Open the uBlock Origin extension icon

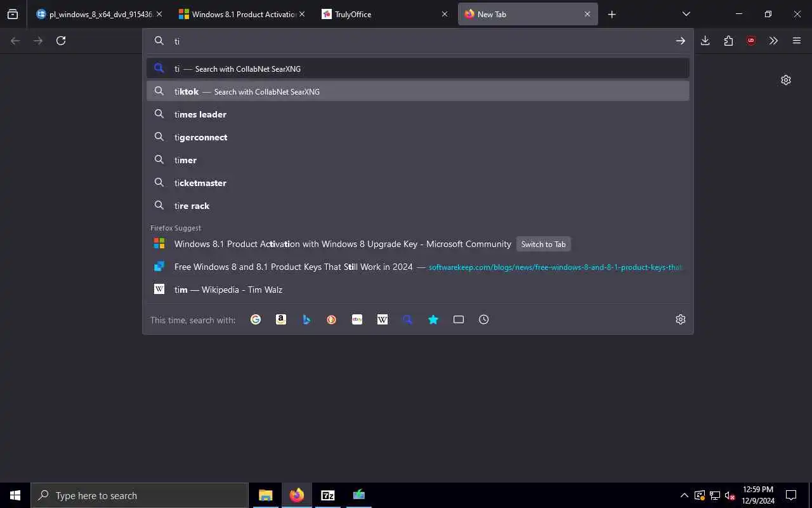pos(751,41)
